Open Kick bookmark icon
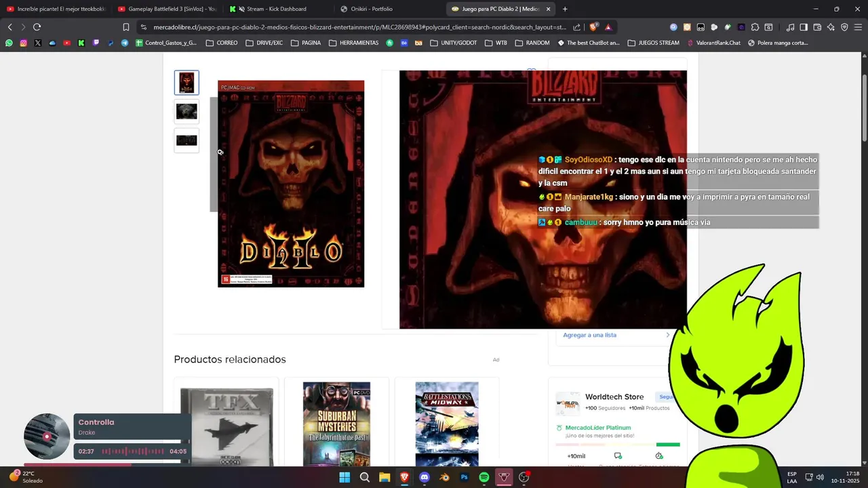The height and width of the screenshot is (488, 868). 81,43
